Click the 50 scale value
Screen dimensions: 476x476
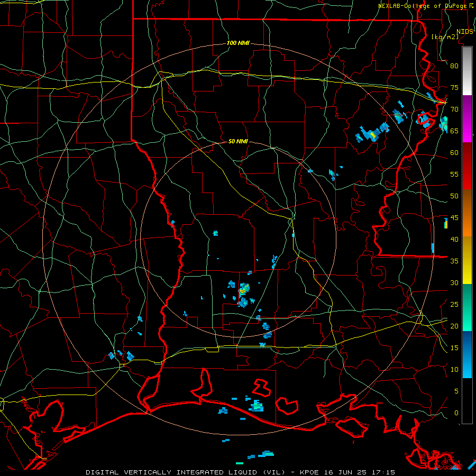point(454,196)
